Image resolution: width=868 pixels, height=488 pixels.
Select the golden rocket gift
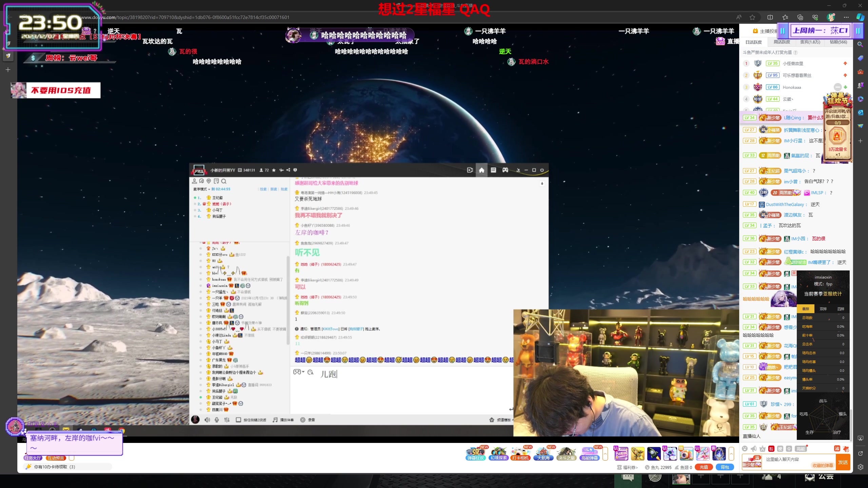[x=637, y=454]
